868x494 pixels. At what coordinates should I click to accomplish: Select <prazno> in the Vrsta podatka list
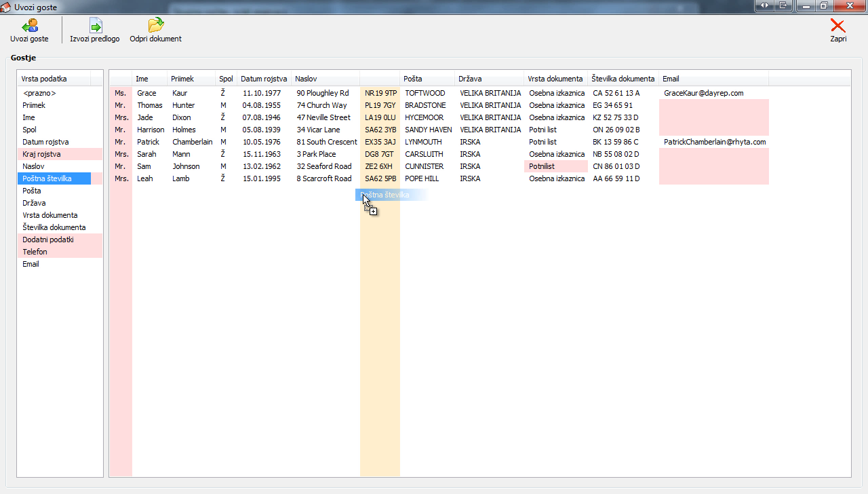pyautogui.click(x=39, y=93)
